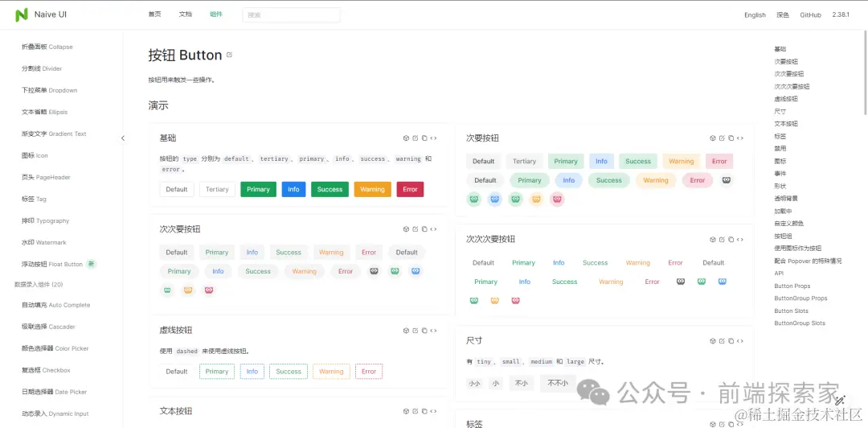Image resolution: width=868 pixels, height=428 pixels.
Task: Open the 首页 nav item
Action: coord(154,14)
